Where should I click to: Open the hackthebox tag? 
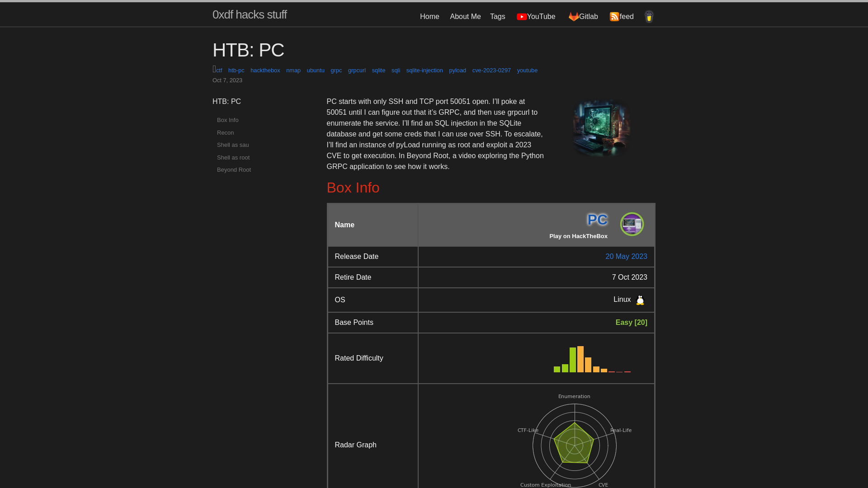265,70
